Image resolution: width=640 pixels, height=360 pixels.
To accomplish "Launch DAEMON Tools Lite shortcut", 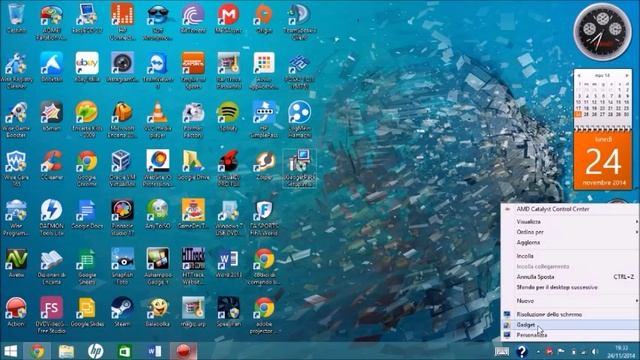I will pos(51,217).
